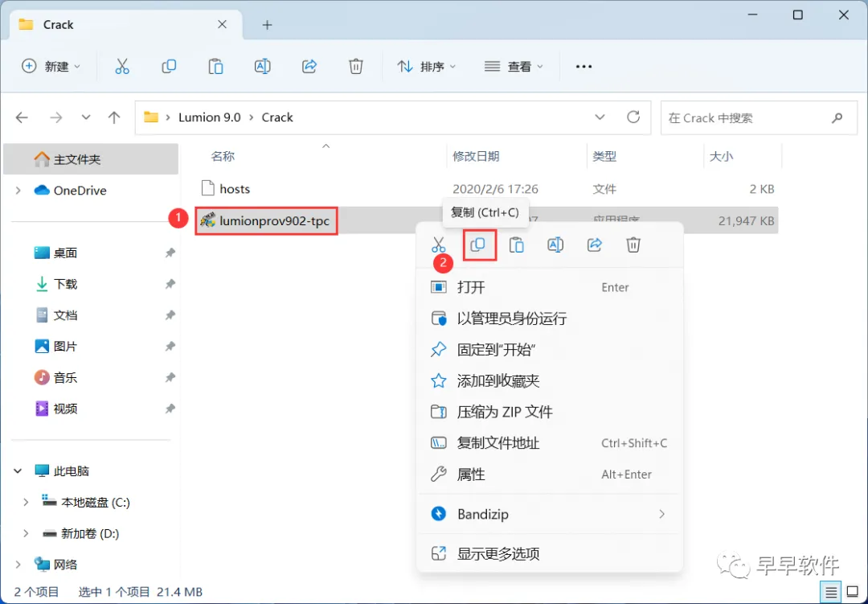Click the Share icon in the top toolbar
The width and height of the screenshot is (868, 604).
tap(309, 67)
